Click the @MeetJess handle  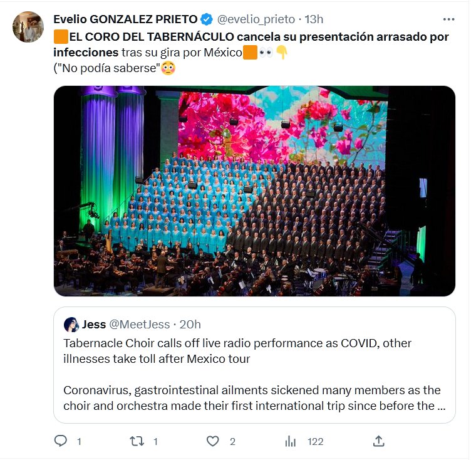(140, 324)
